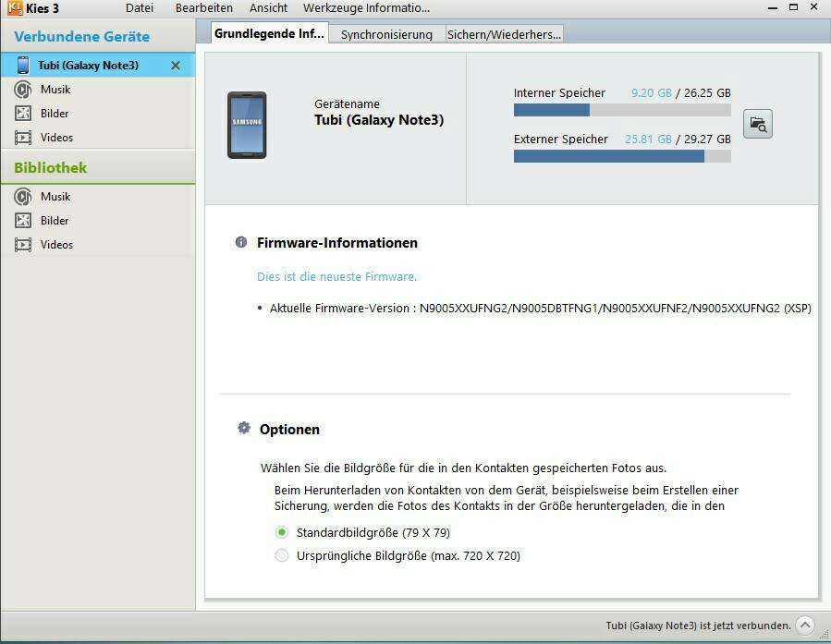
Task: Select Ursprüngliche Bildgröße (max. 720 X 720) option
Action: coord(282,555)
